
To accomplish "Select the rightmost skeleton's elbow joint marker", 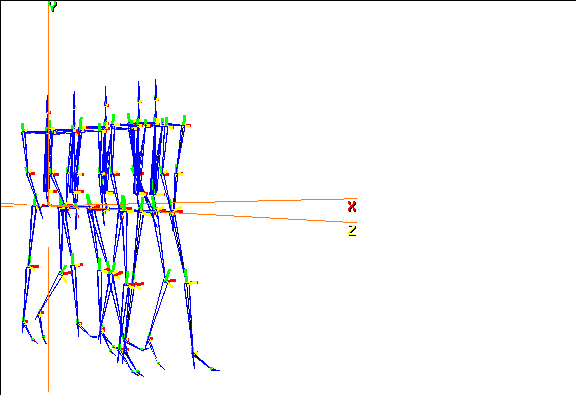I will click(x=177, y=172).
